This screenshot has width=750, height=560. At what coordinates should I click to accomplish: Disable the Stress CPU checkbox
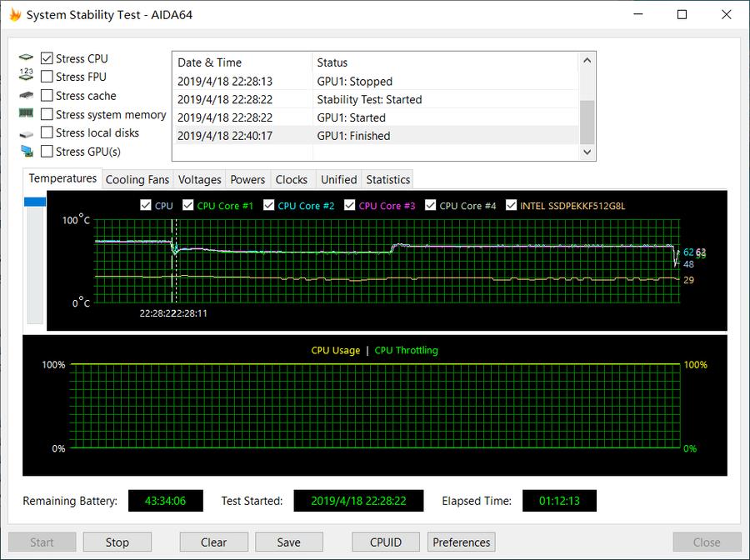[47, 57]
